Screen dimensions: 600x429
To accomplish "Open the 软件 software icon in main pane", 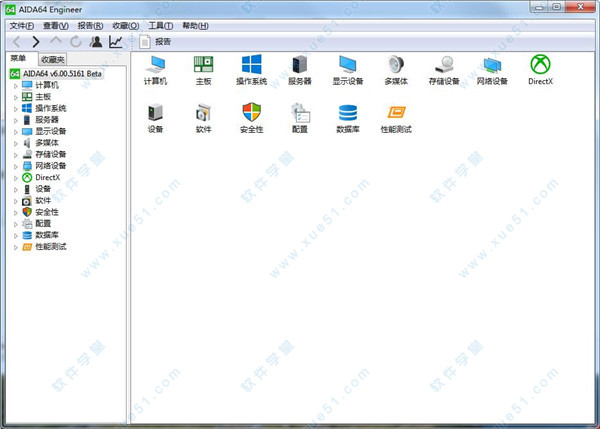I will coord(203,118).
